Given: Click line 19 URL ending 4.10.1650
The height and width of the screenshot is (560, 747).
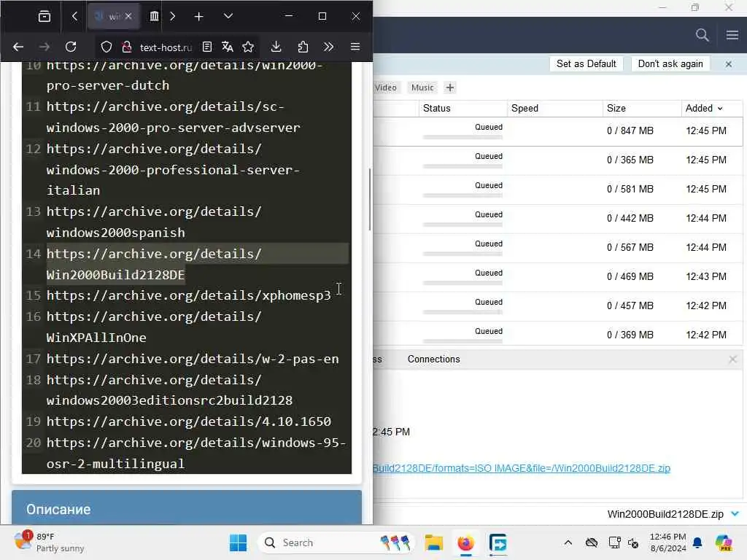Looking at the screenshot, I should tap(189, 421).
